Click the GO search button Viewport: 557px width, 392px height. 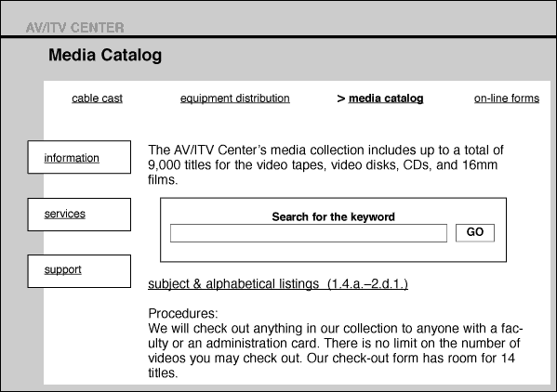click(475, 233)
